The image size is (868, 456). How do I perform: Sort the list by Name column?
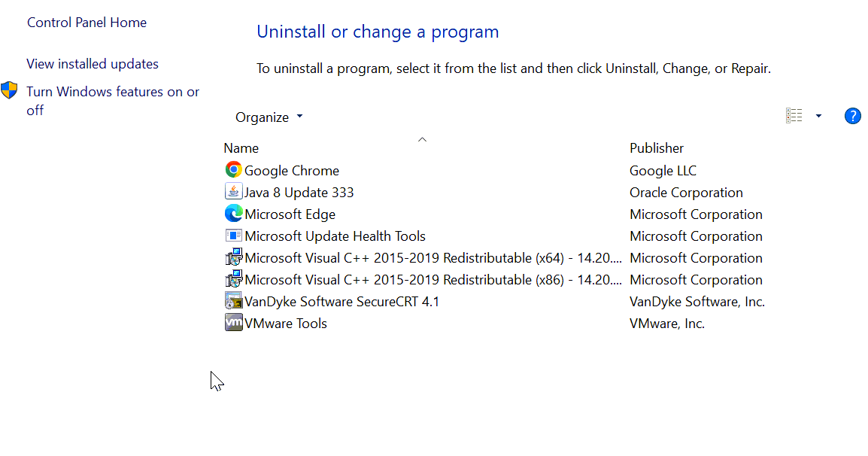click(x=241, y=148)
